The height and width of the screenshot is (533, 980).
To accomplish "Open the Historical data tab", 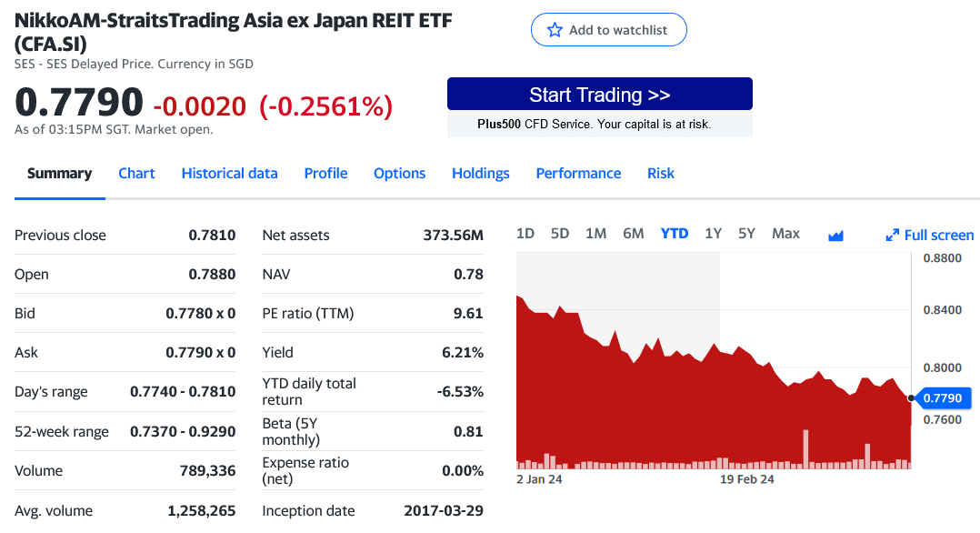I will pyautogui.click(x=229, y=173).
